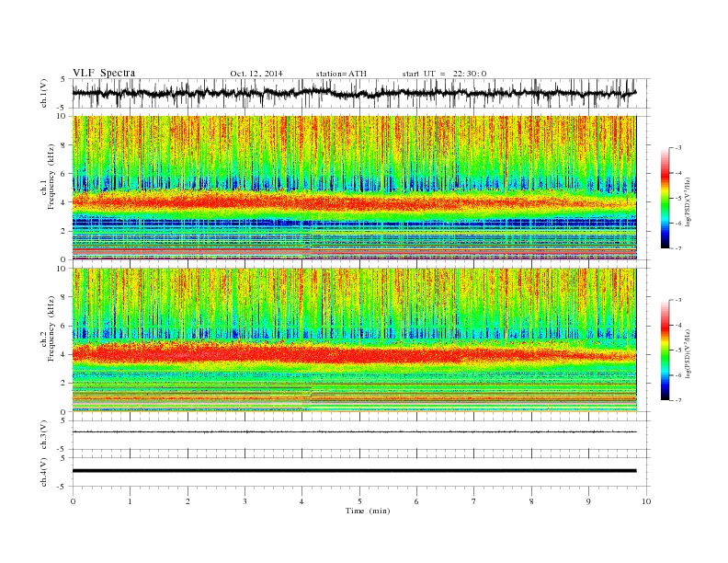728x563 pixels.
Task: Click the ch.1 waveform trace panel
Action: [x=361, y=93]
